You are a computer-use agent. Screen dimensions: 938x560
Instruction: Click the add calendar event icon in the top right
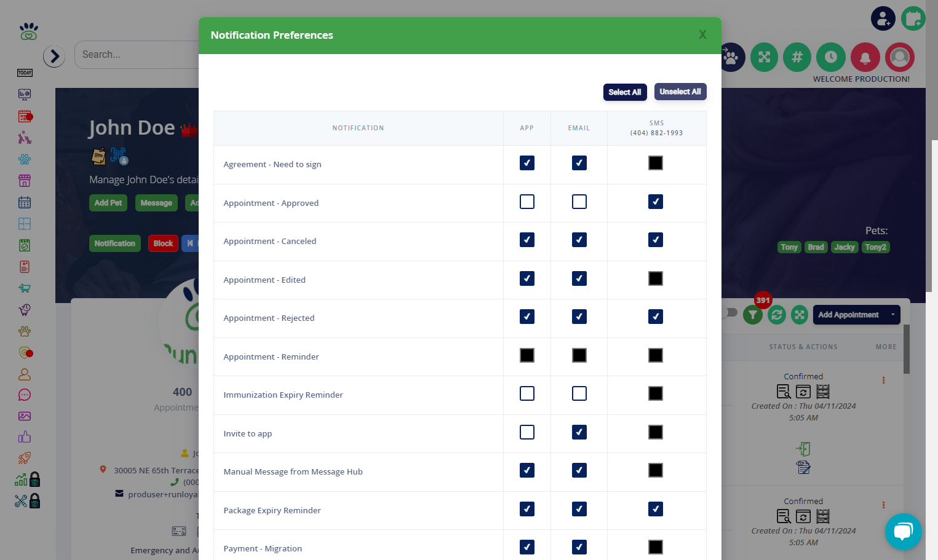913,18
